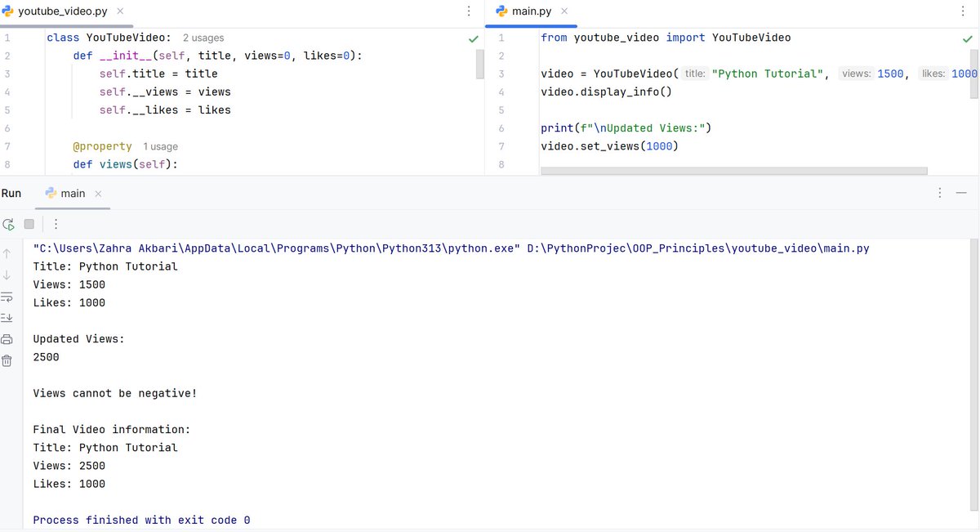The image size is (980, 532).
Task: Close the main run tab
Action: [x=98, y=194]
